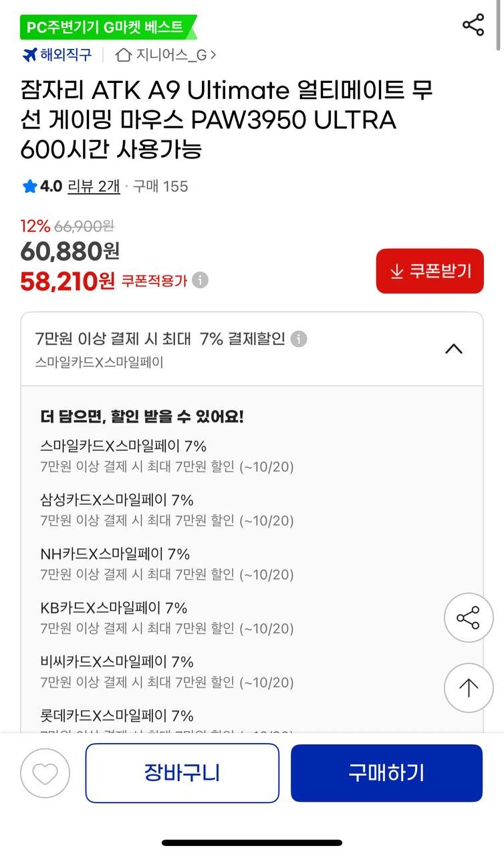Tap the 해외직구 airplane icon
504x856 pixels.
pyautogui.click(x=29, y=55)
